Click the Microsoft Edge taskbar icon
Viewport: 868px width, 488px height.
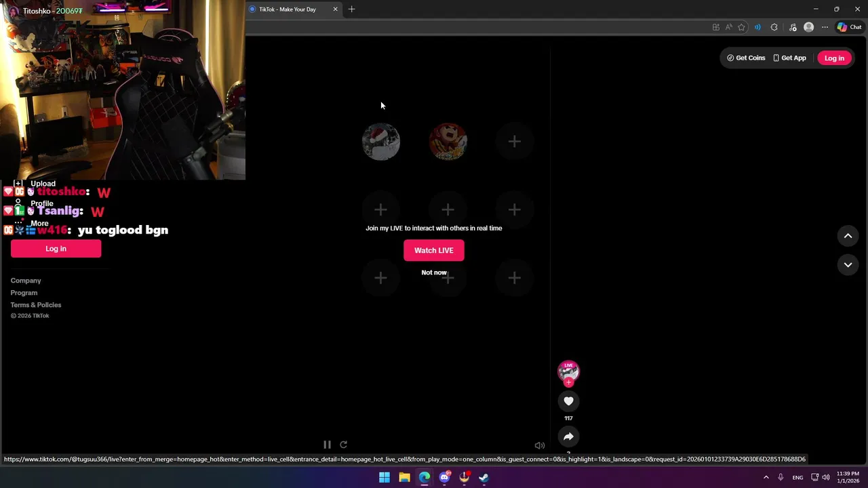point(425,478)
